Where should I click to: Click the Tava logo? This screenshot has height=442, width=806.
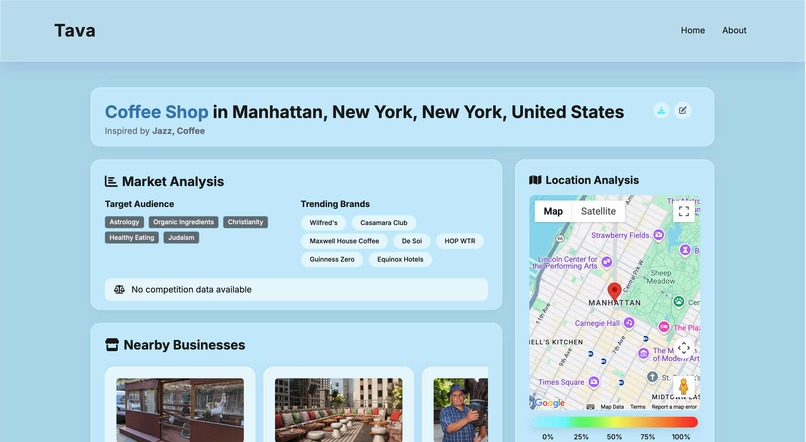tap(75, 31)
